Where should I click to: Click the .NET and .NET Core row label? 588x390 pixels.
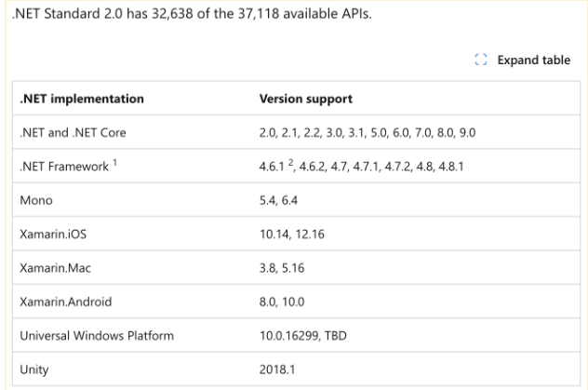click(x=73, y=132)
